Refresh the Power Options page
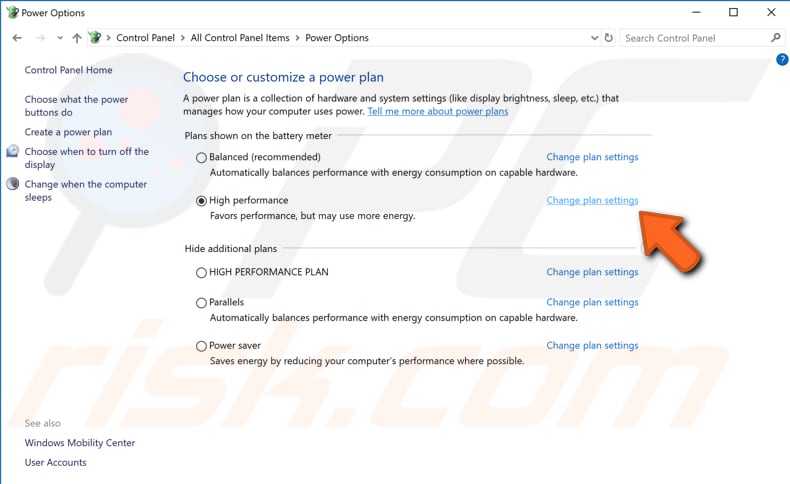 609,38
